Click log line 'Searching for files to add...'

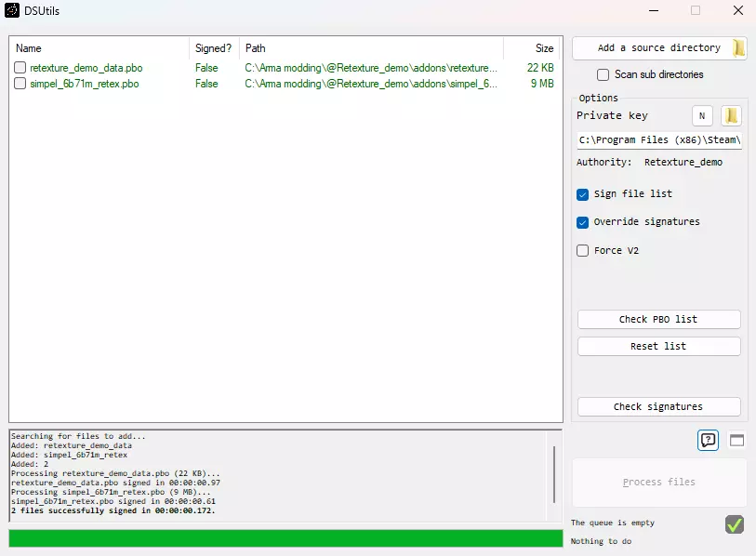click(x=78, y=436)
